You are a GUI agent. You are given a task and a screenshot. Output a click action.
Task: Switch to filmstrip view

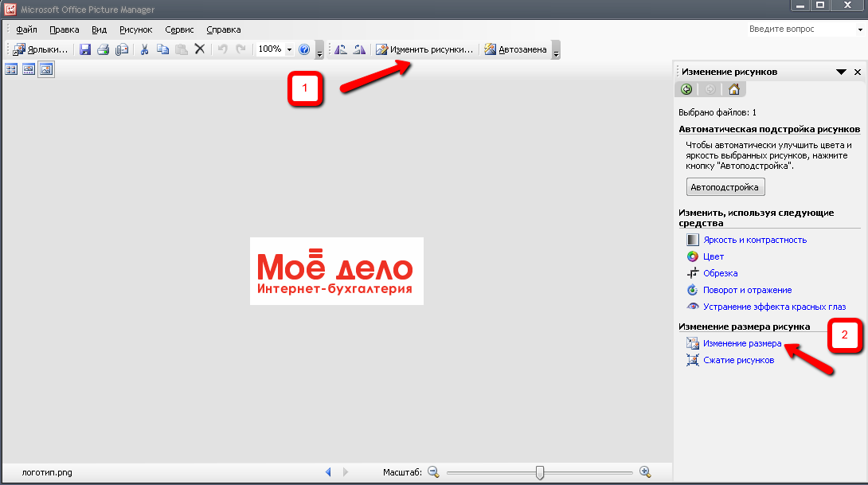pos(29,69)
